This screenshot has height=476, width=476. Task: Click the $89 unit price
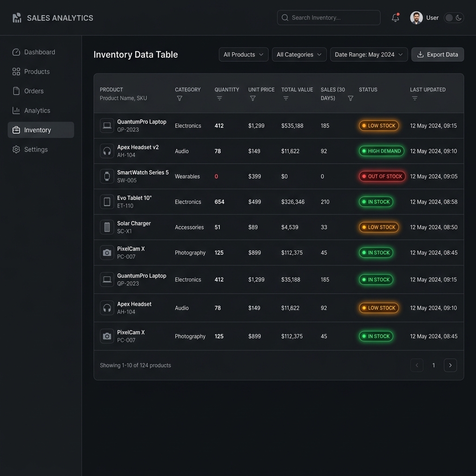tap(253, 227)
